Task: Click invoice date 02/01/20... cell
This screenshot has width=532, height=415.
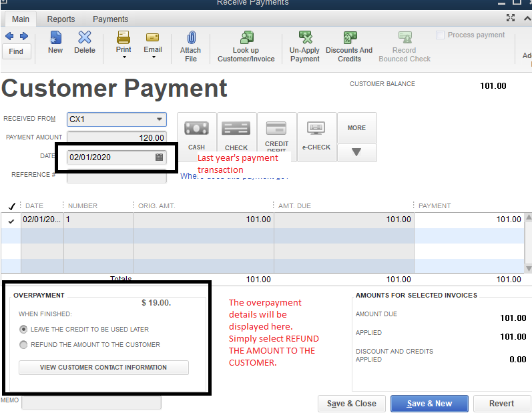Action: tap(42, 220)
